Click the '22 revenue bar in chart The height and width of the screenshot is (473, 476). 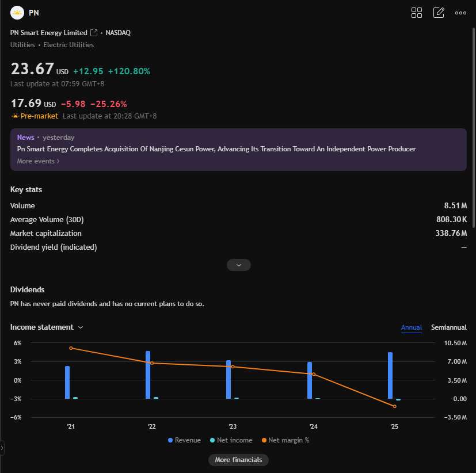pyautogui.click(x=148, y=375)
